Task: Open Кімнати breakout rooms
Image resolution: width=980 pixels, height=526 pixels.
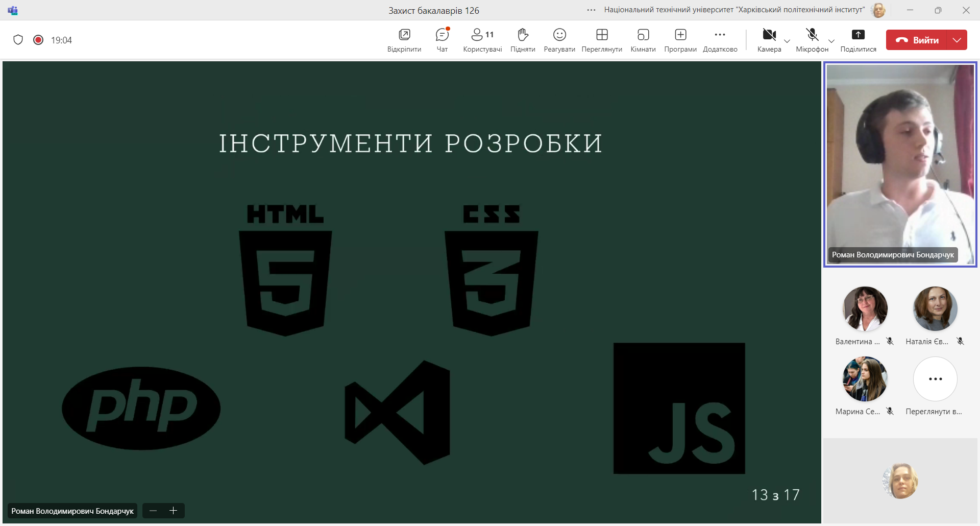Action: (643, 40)
